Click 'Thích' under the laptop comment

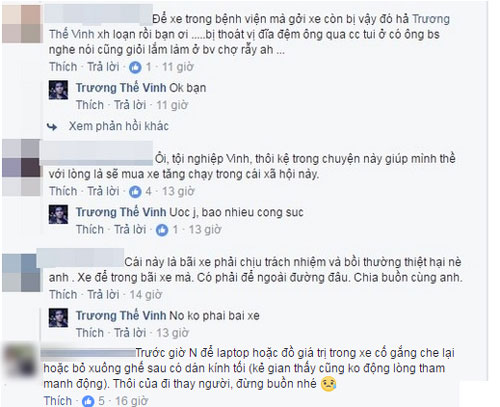tap(58, 400)
